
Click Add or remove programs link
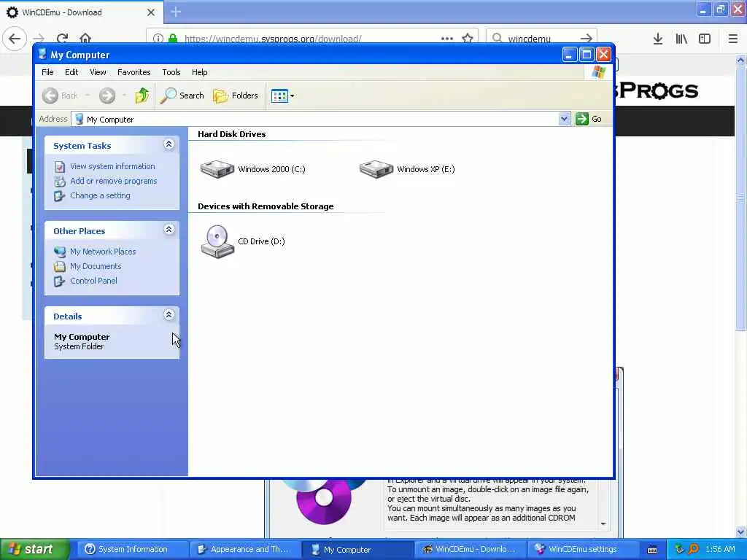coord(113,181)
